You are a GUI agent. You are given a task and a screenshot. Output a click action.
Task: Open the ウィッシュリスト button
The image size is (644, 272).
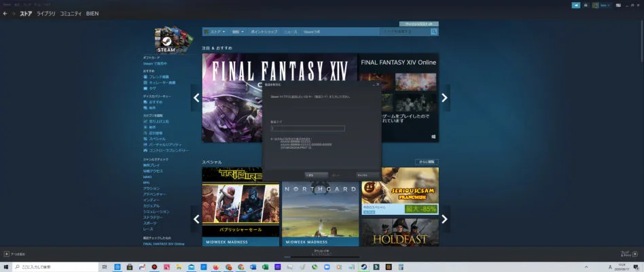pyautogui.click(x=418, y=24)
